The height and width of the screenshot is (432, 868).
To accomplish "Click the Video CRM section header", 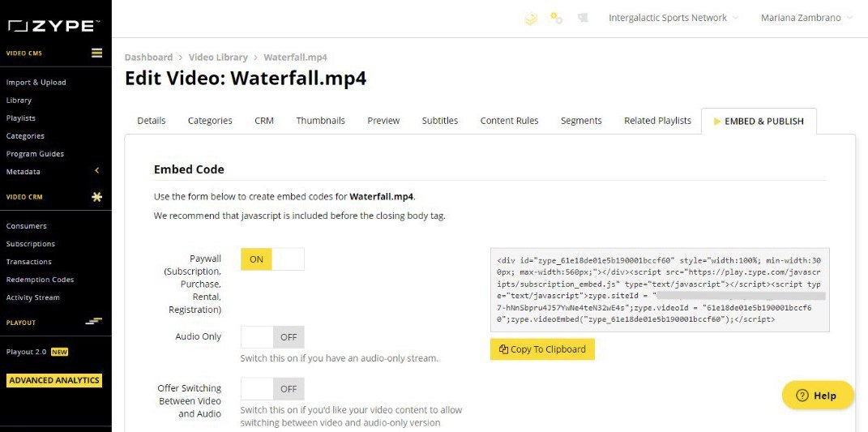I will [24, 197].
